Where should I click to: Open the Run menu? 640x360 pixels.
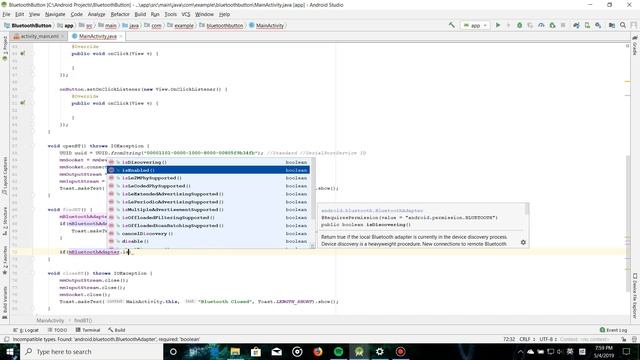coord(155,14)
